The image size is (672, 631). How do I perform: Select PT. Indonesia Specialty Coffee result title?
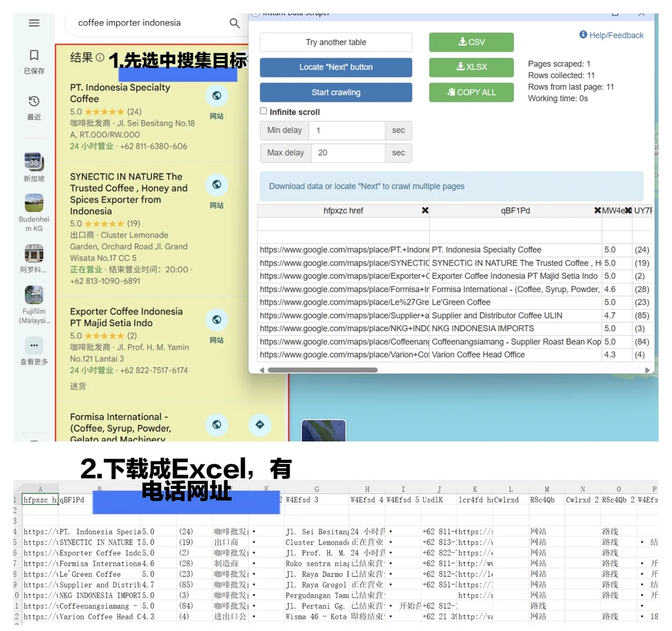point(120,93)
